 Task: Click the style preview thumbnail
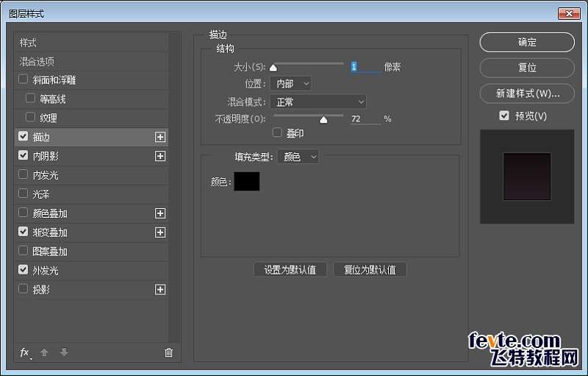[527, 177]
